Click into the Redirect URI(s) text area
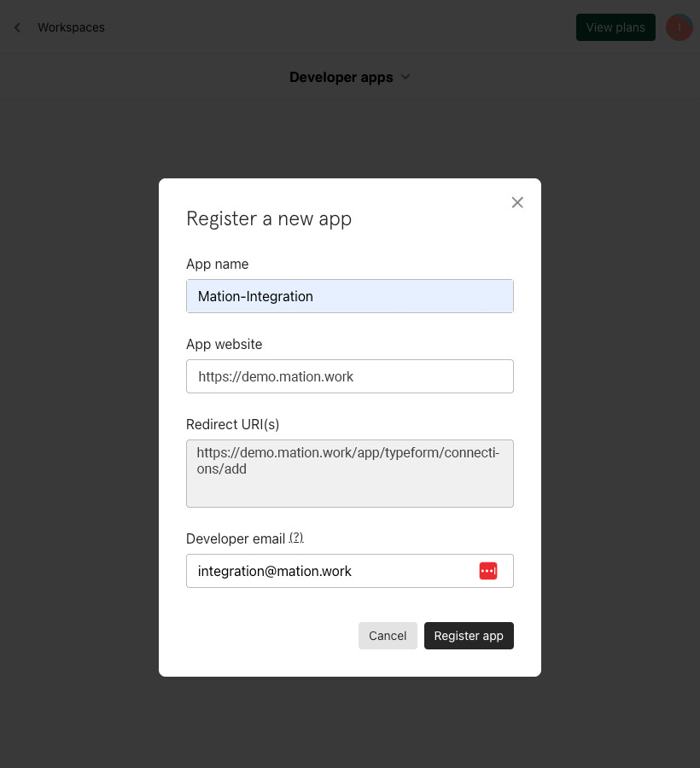This screenshot has height=768, width=700. tap(350, 474)
